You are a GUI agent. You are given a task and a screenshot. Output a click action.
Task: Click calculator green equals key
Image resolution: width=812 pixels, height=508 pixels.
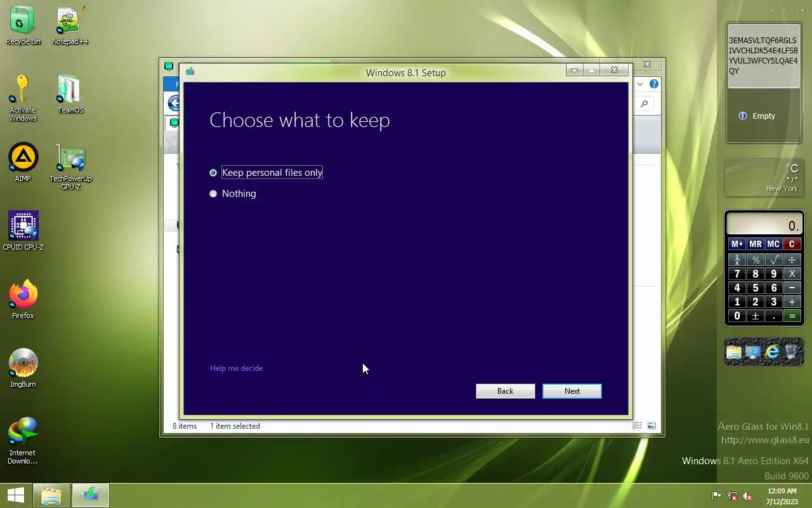click(792, 316)
